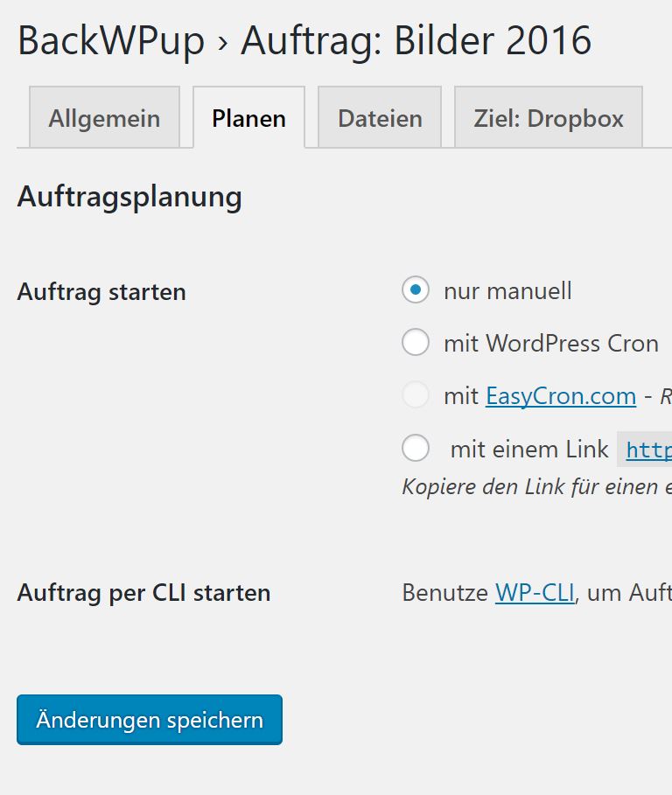The width and height of the screenshot is (672, 795).
Task: Click the 'Auftrag starten' row label
Action: coord(101,292)
